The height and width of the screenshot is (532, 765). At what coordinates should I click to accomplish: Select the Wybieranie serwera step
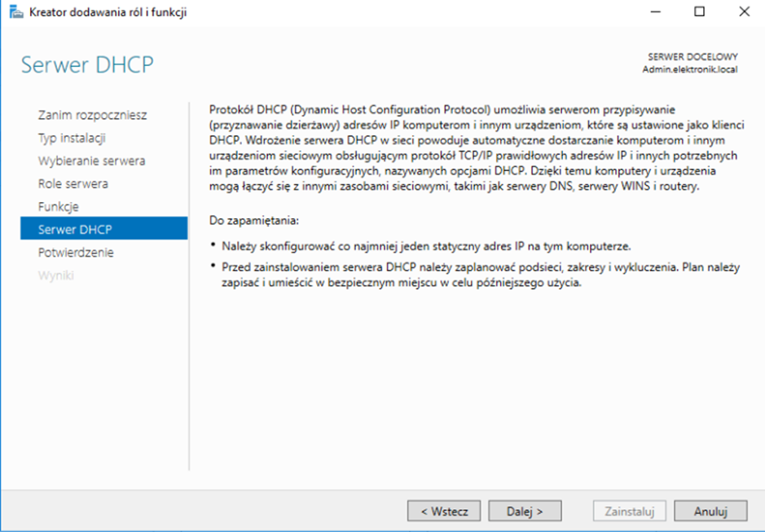click(91, 160)
